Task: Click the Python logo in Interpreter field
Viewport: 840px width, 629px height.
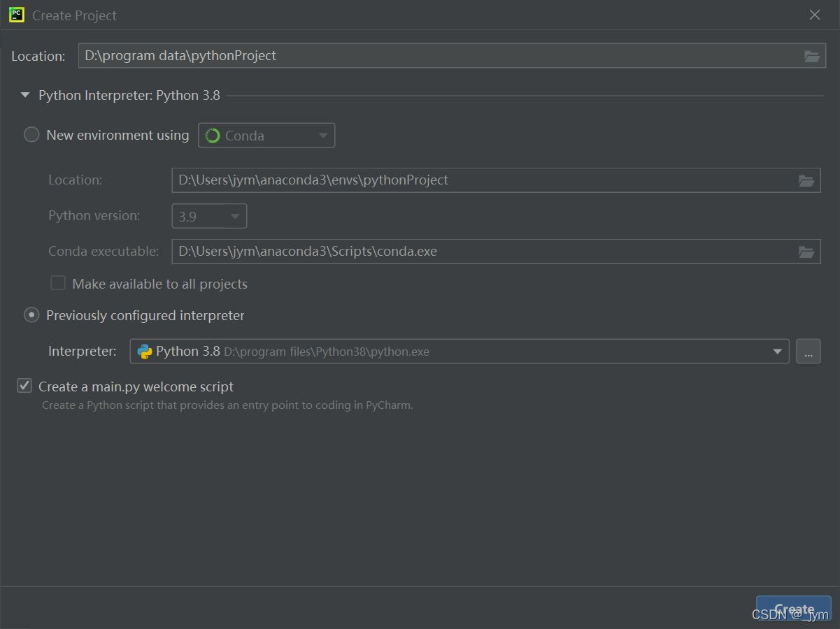Action: [145, 352]
